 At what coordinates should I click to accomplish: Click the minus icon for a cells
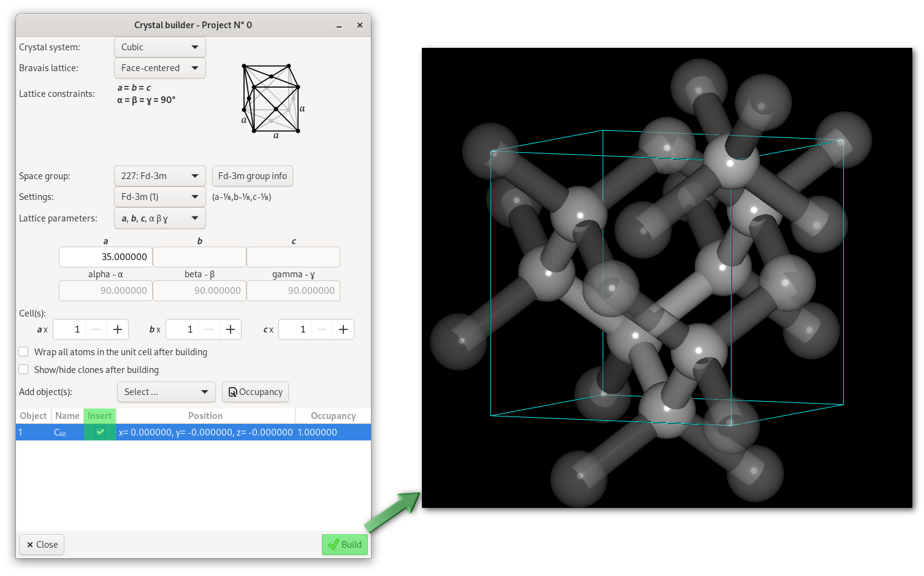(96, 329)
